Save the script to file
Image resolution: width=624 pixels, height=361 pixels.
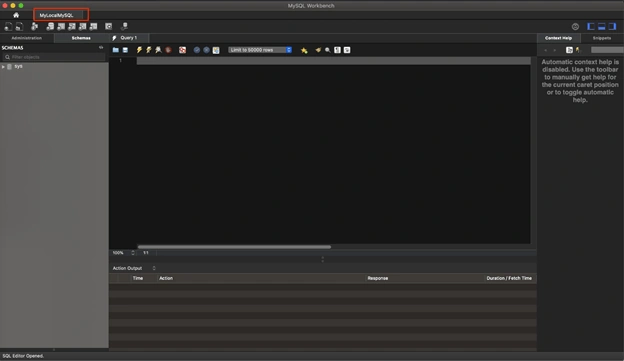point(125,50)
